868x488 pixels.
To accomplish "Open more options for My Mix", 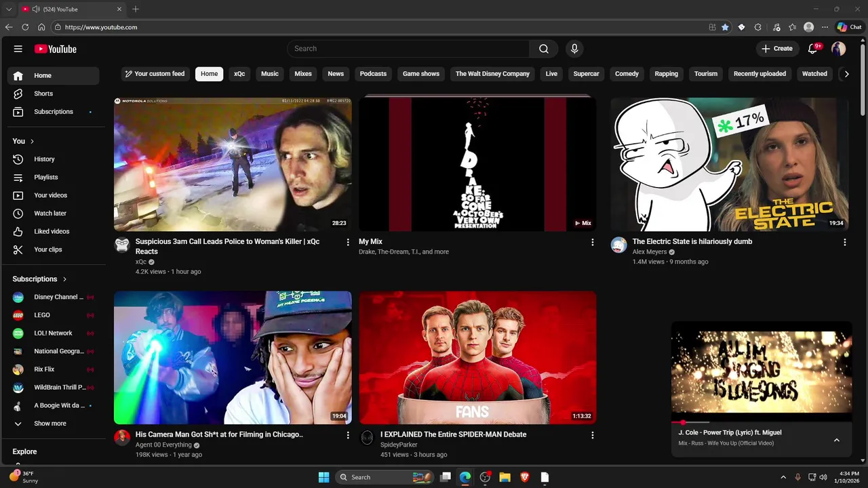I will click(x=592, y=242).
